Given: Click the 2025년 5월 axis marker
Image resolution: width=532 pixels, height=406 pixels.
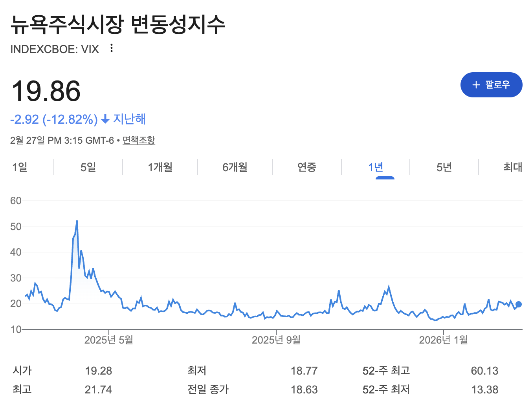Looking at the screenshot, I should [x=109, y=340].
